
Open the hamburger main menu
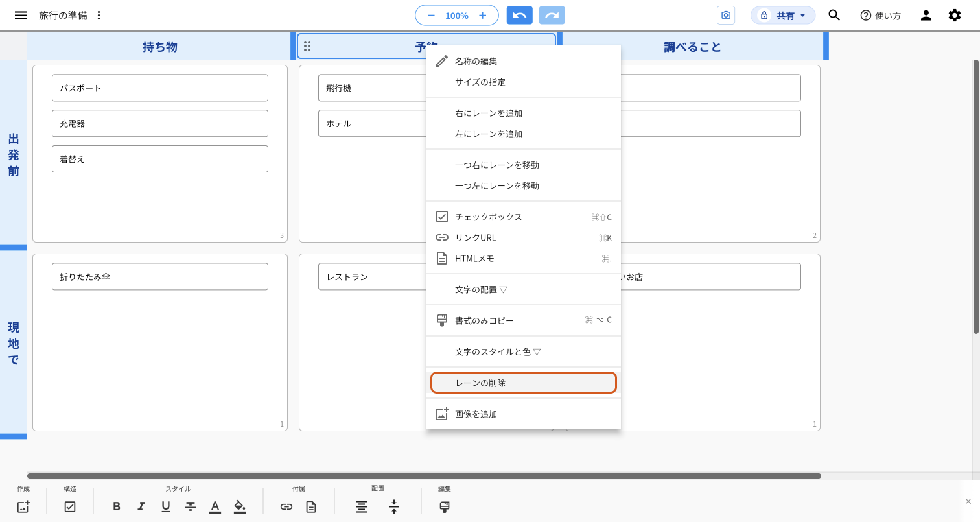point(21,15)
